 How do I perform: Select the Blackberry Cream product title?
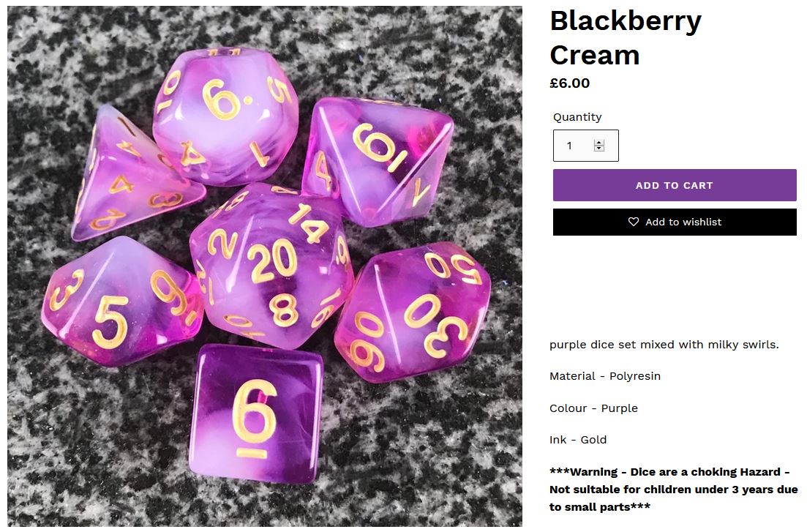click(x=626, y=37)
